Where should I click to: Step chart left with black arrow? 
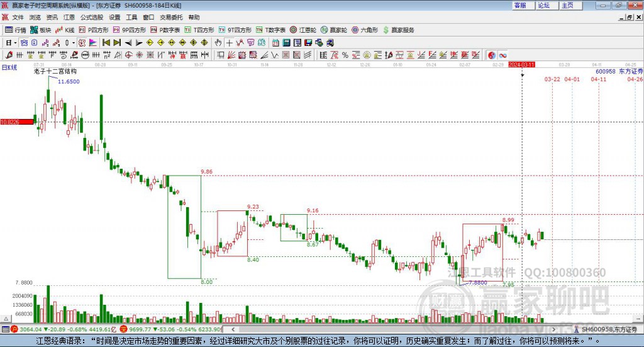(x=128, y=43)
